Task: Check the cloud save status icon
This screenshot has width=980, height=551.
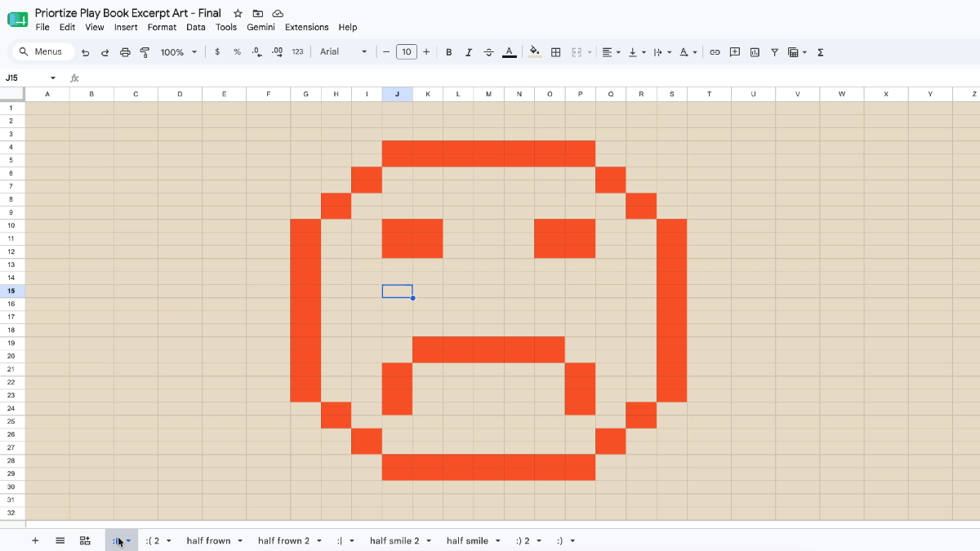Action: 278,13
